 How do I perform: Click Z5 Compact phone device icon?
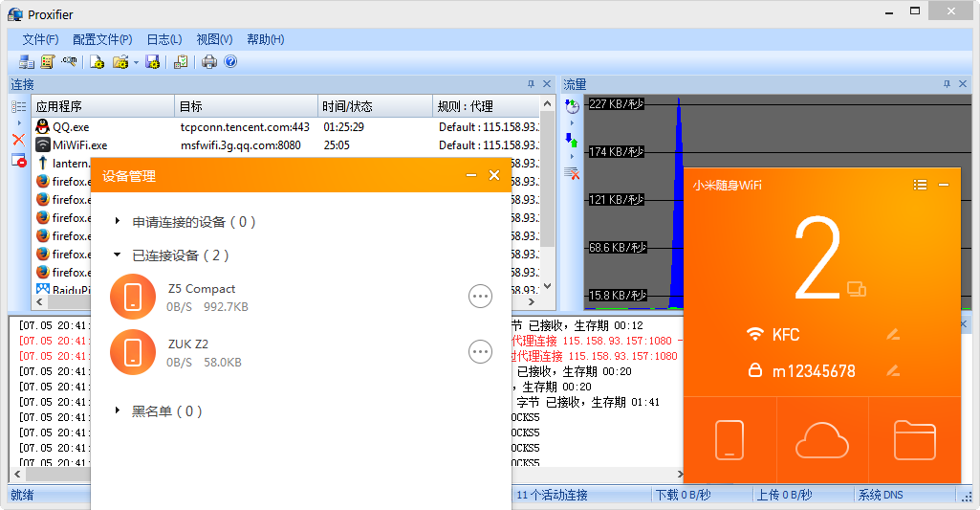(x=133, y=297)
